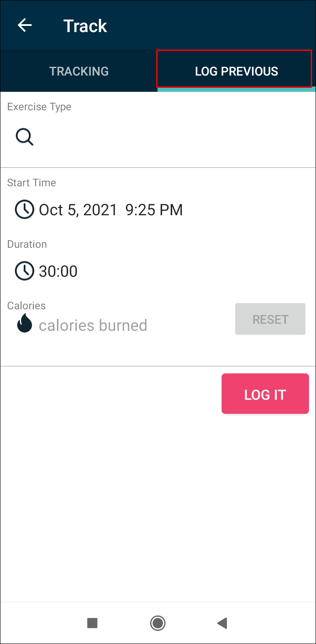Open the date picker showing Oct 5, 2021

pyautogui.click(x=78, y=210)
